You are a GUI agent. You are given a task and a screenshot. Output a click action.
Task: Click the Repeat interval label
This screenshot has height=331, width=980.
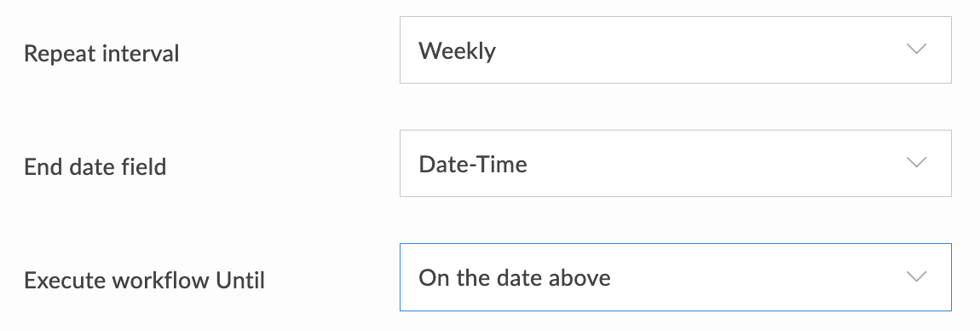(101, 54)
